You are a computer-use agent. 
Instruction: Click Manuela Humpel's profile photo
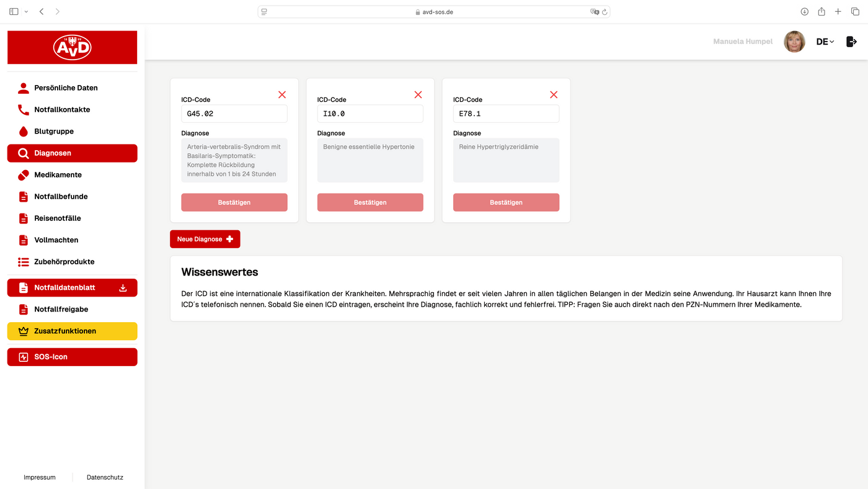(794, 42)
